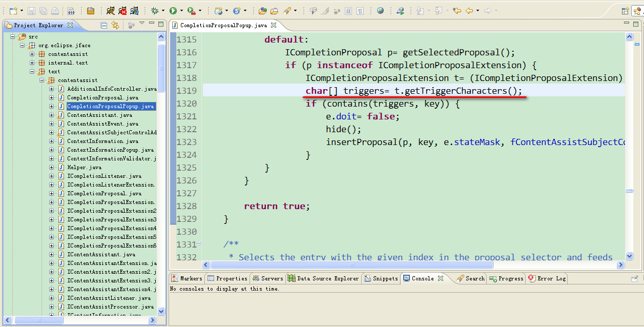This screenshot has height=327, width=644.
Task: Expand the internal.text package
Action: (32, 63)
